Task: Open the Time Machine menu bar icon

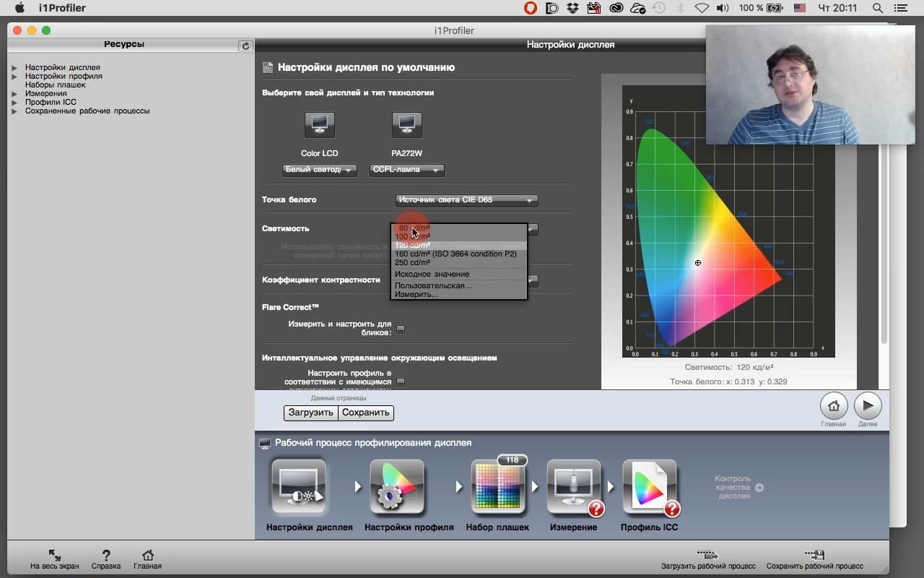Action: (x=658, y=8)
